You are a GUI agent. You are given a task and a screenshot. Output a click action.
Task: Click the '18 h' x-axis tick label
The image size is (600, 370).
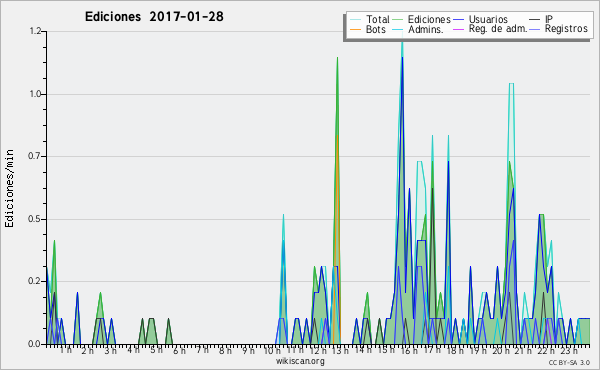pyautogui.click(x=455, y=351)
